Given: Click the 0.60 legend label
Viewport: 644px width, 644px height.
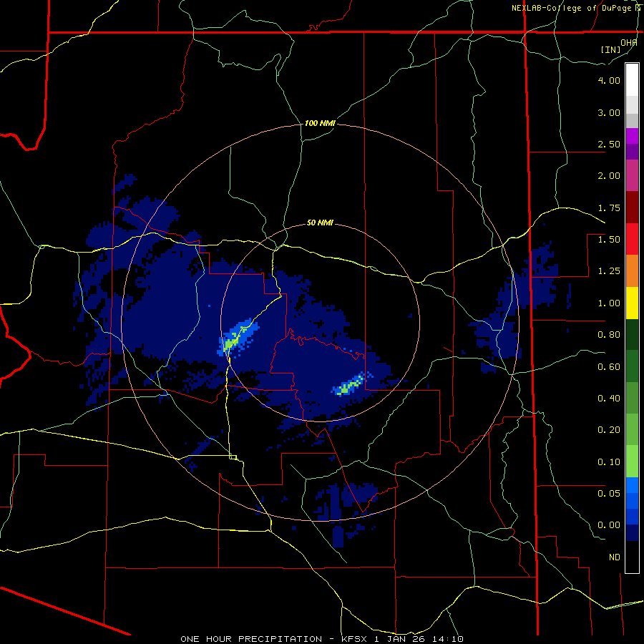Looking at the screenshot, I should 609,366.
